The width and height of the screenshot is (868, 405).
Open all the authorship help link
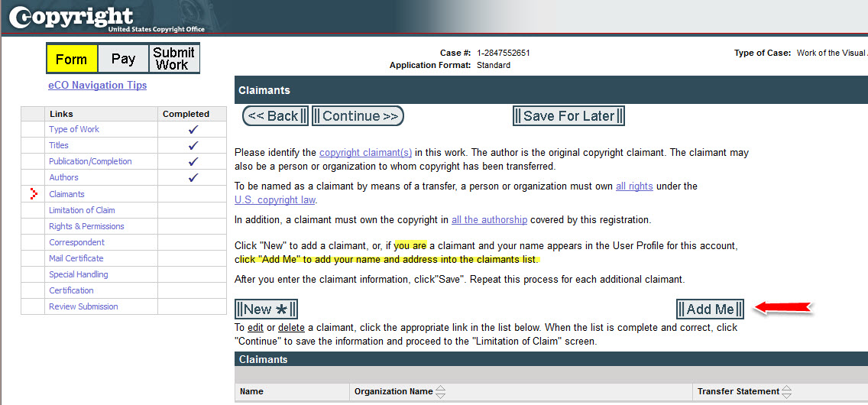(489, 219)
